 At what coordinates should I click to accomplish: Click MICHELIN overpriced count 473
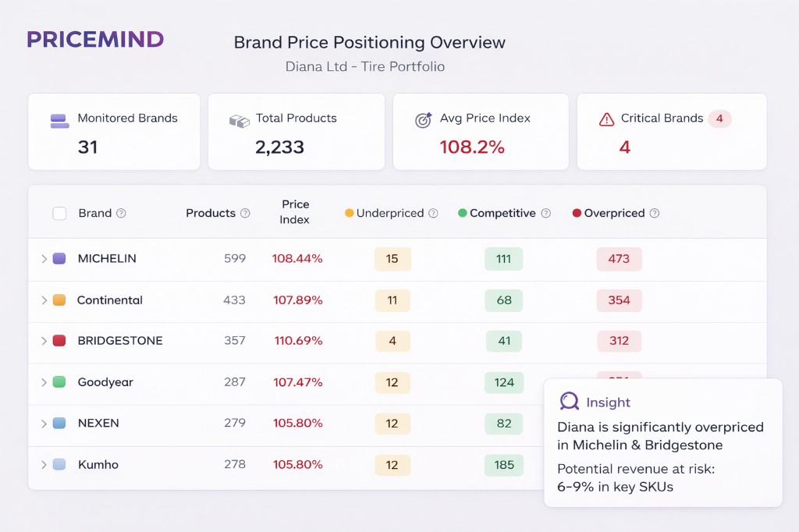[619, 259]
